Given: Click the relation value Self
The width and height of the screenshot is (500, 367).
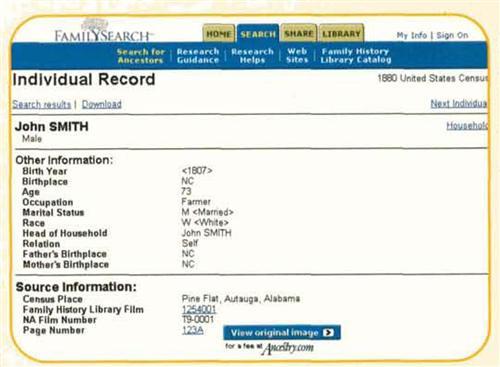Looking at the screenshot, I should click(190, 243).
